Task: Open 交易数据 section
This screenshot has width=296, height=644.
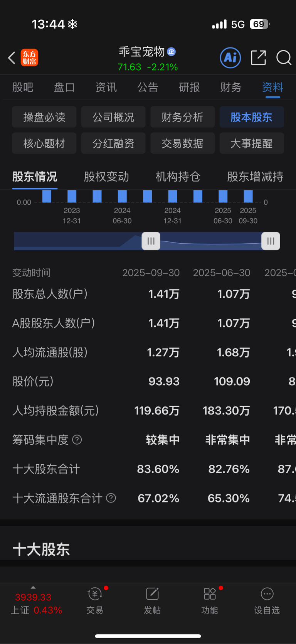Action: coord(182,143)
